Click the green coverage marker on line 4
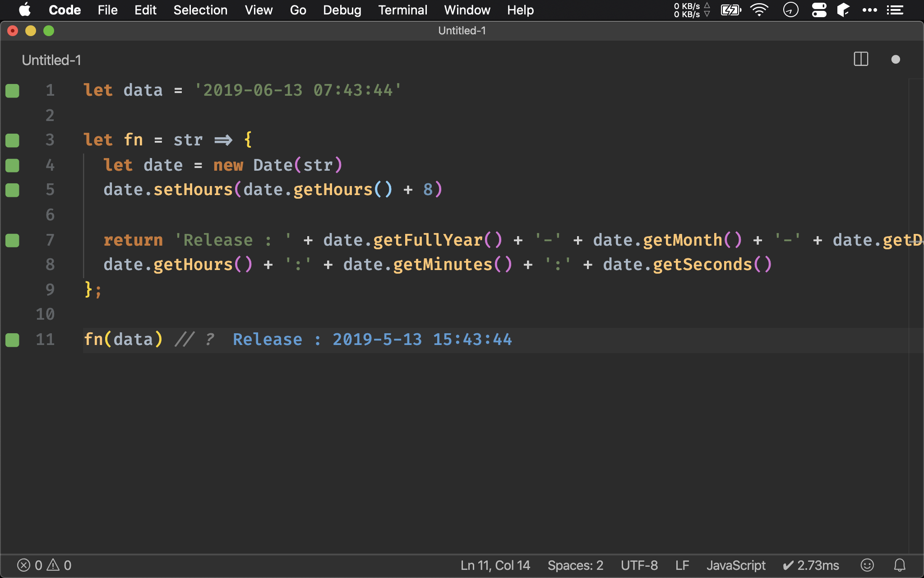924x578 pixels. tap(12, 166)
